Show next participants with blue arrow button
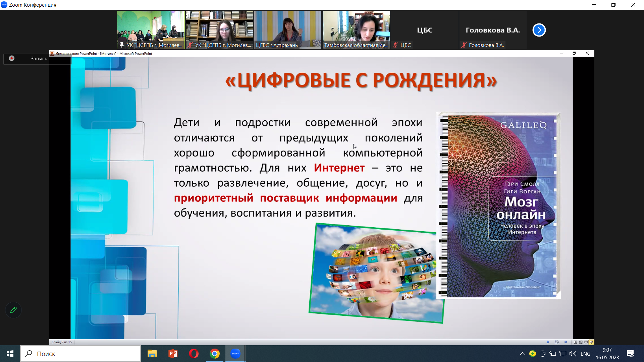Image resolution: width=644 pixels, height=362 pixels. (539, 30)
